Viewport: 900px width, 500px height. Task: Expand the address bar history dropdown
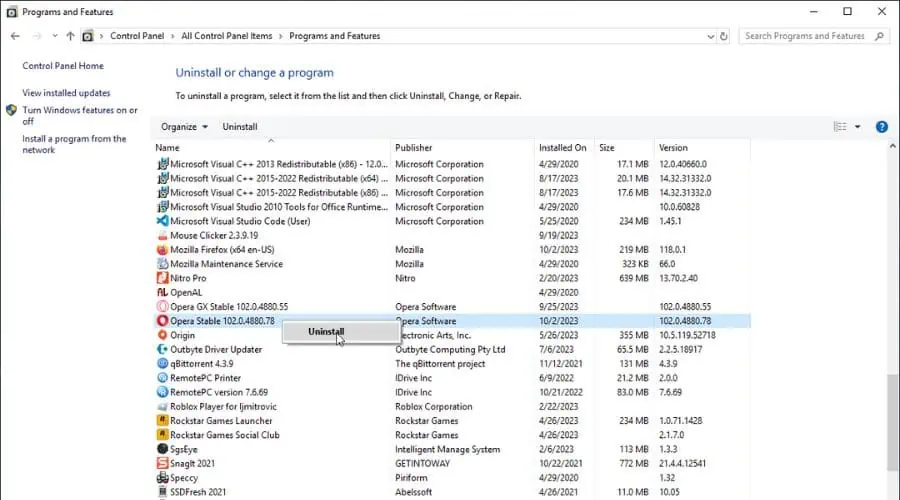(x=710, y=36)
